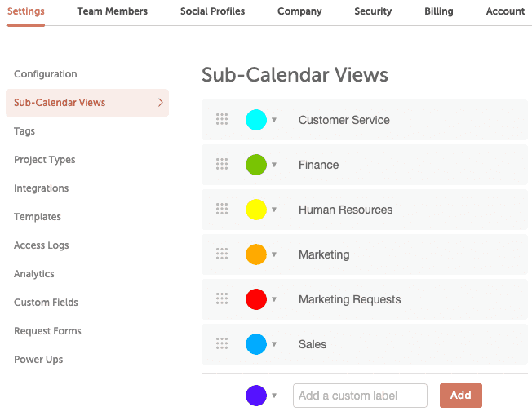Open Project Types in the sidebar
Screen dimensions: 532x420
click(44, 160)
